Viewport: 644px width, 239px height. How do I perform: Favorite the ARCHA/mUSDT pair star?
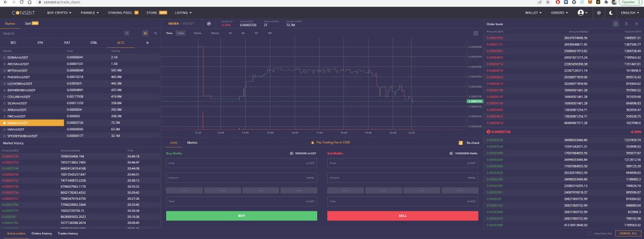tap(5, 64)
